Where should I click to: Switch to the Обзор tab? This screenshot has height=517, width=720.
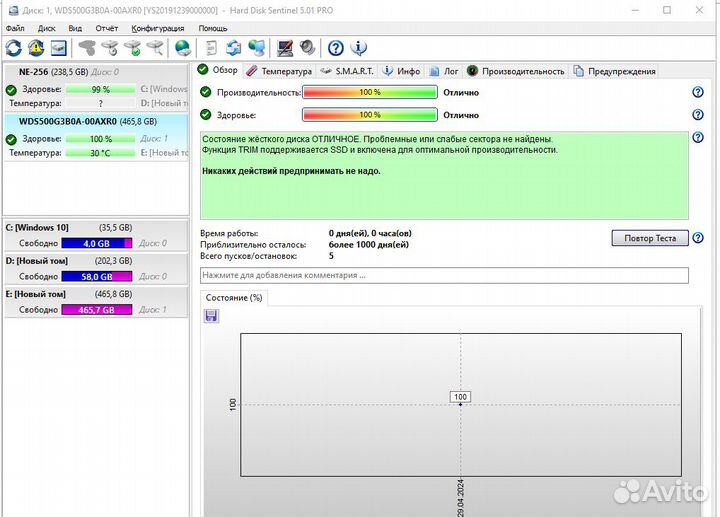tap(218, 70)
